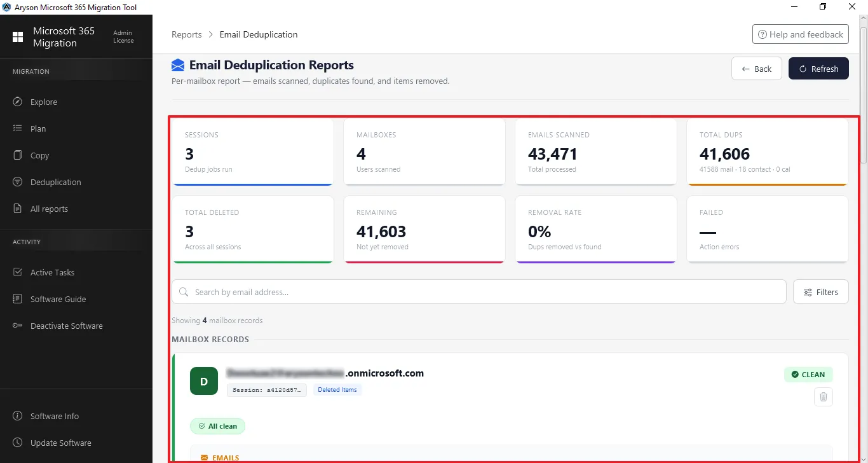Refresh the deduplication reports
Image resolution: width=868 pixels, height=463 pixels.
pyautogui.click(x=818, y=69)
